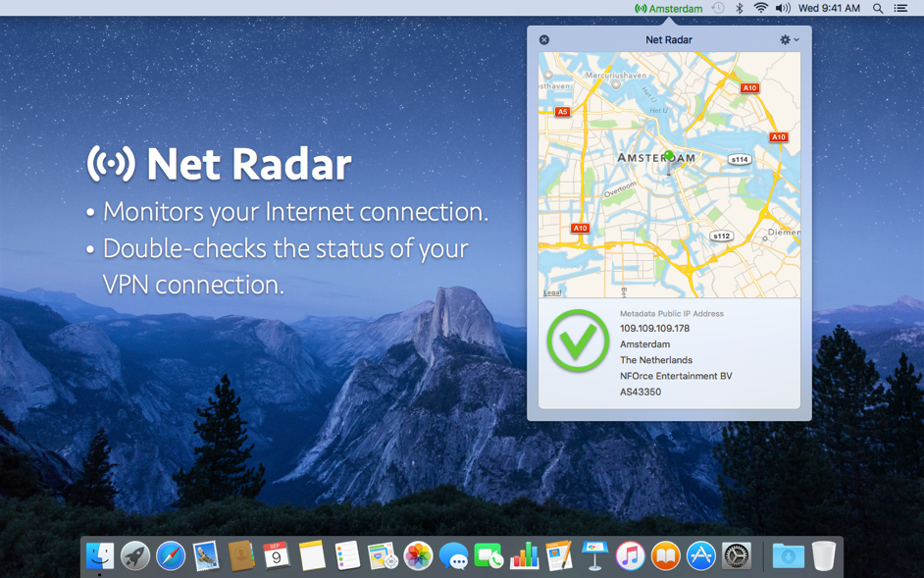Click the s114 road marker on map
The height and width of the screenshot is (578, 924).
(740, 159)
